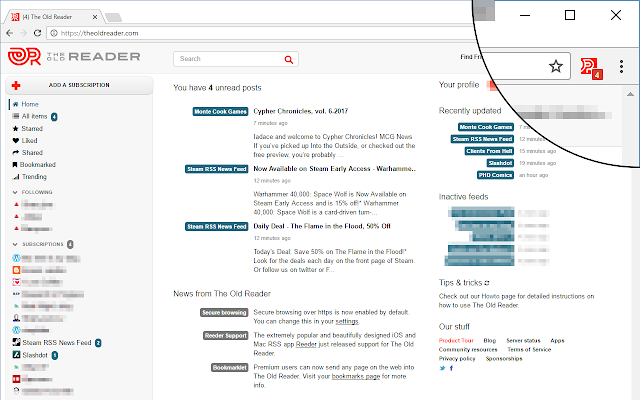Open Chrome three-dot menu
The width and height of the screenshot is (640, 400).
tap(621, 67)
